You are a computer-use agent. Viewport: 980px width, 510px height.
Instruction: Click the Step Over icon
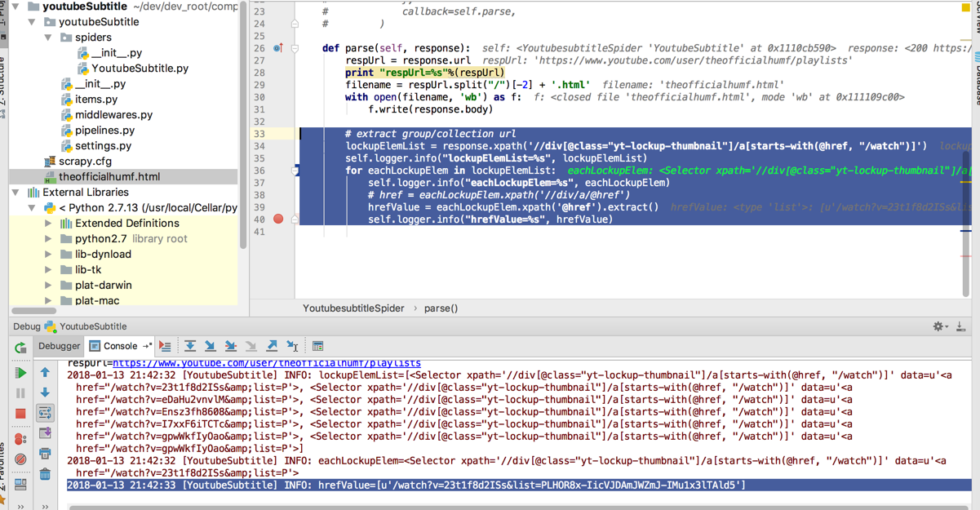(x=190, y=346)
